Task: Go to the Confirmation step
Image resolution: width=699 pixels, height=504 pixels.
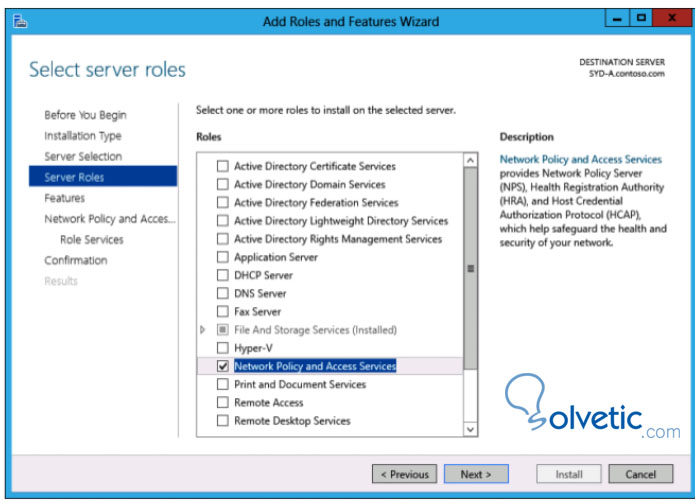Action: click(x=76, y=260)
